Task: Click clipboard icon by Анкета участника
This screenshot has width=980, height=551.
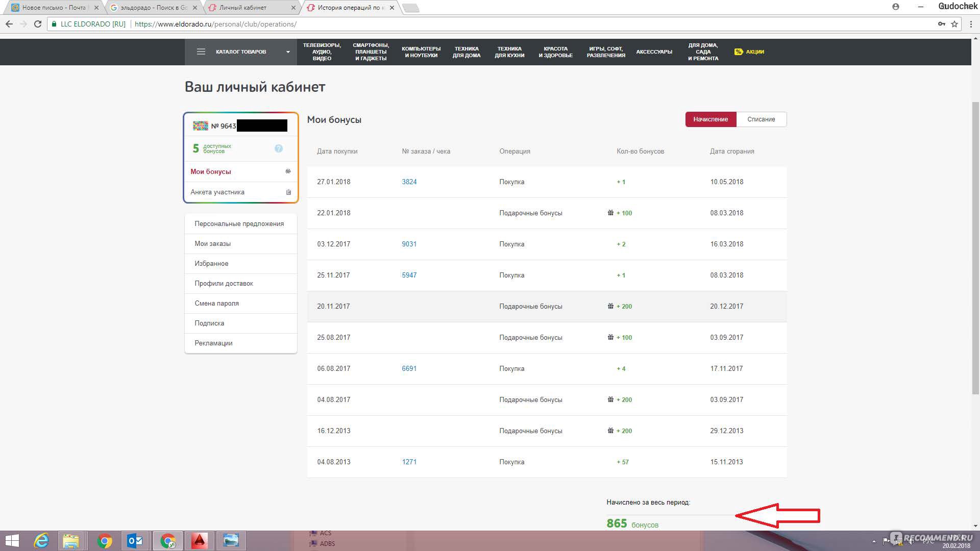Action: point(288,192)
